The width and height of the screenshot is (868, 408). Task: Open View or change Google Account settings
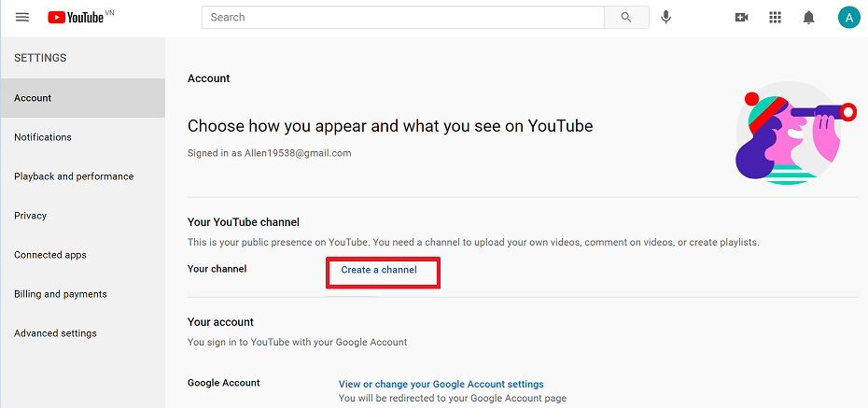coord(441,385)
